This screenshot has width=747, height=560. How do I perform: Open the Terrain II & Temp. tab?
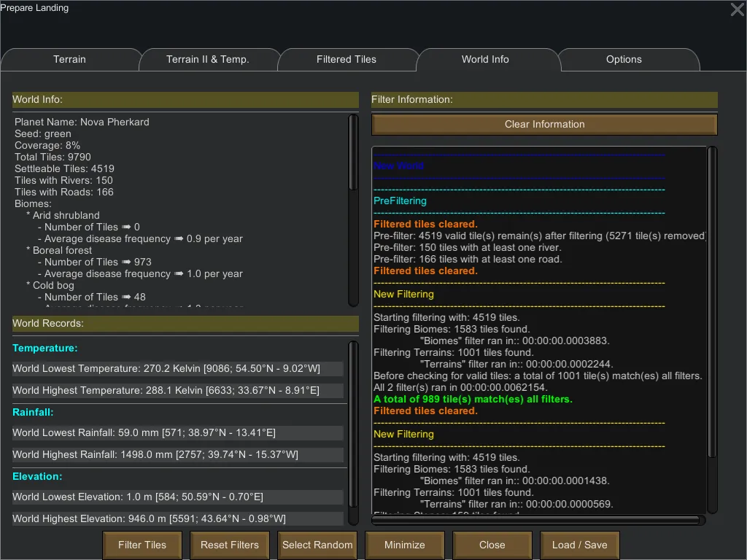point(208,60)
